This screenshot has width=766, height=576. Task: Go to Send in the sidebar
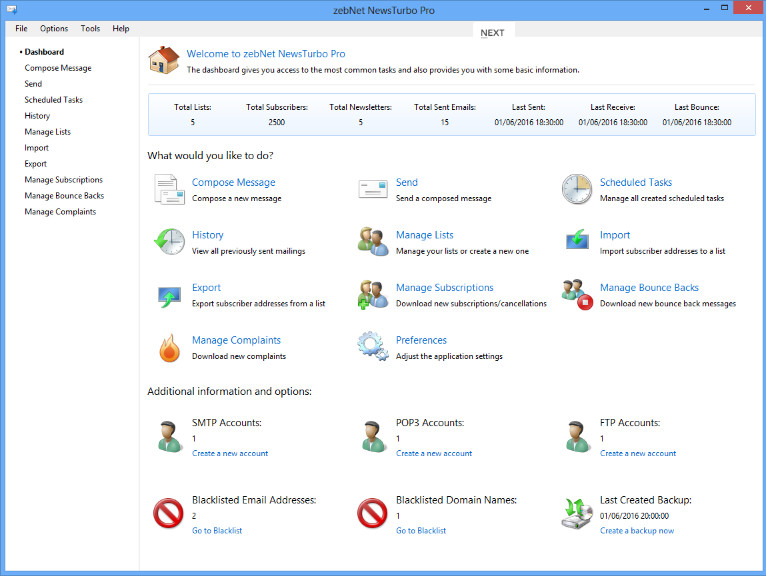[x=33, y=84]
